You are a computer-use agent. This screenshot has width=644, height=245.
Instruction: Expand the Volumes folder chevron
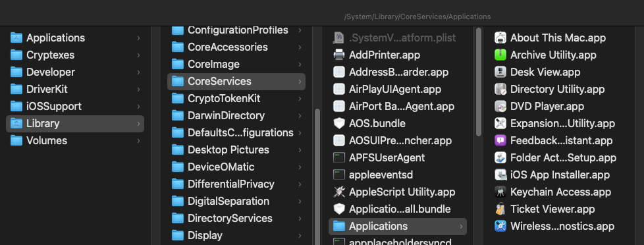[x=138, y=140]
